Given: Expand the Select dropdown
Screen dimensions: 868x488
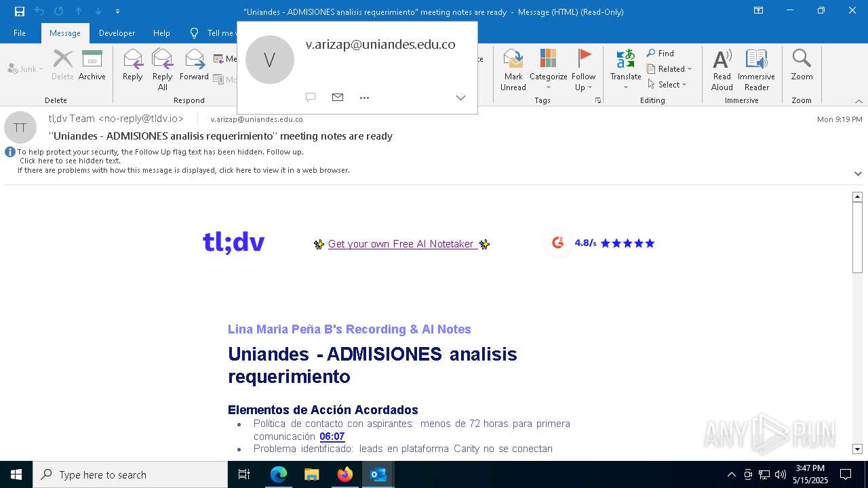Looking at the screenshot, I should pos(667,85).
